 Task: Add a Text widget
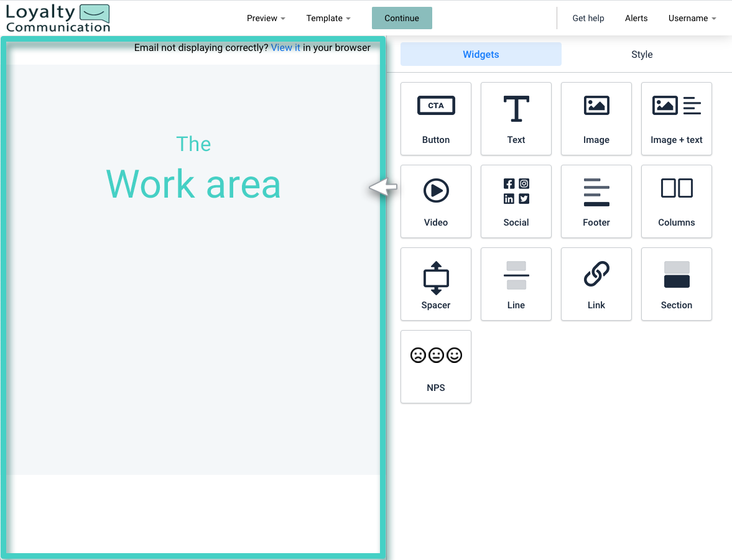(x=516, y=119)
